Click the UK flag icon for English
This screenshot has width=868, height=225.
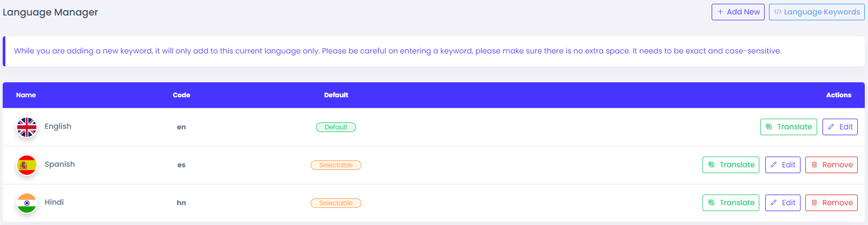coord(27,127)
